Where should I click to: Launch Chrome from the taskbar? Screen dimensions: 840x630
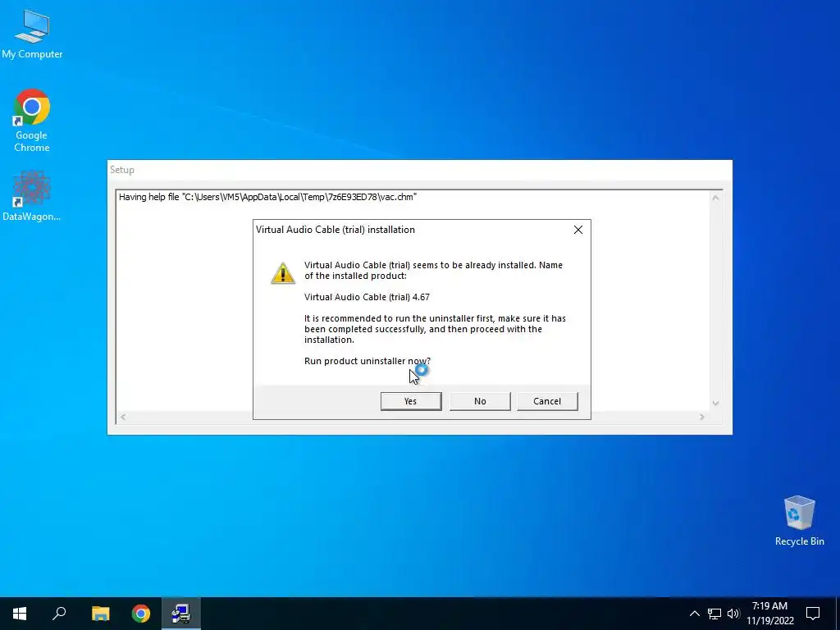[141, 614]
